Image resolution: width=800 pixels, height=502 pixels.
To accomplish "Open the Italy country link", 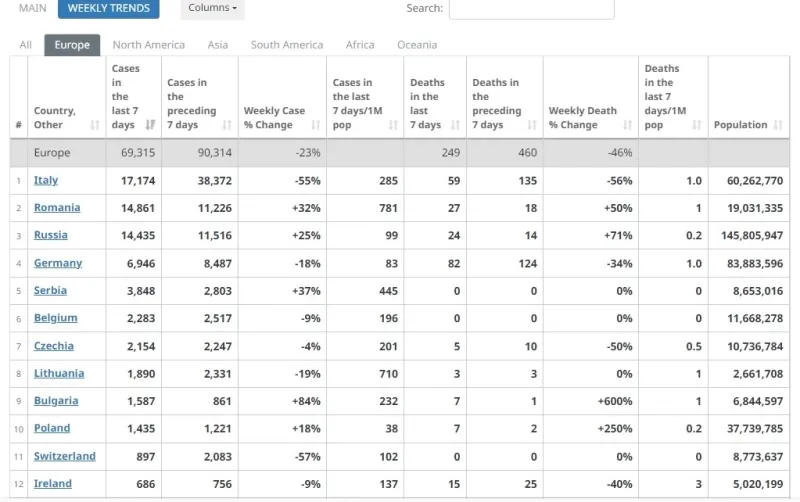I will tap(46, 180).
